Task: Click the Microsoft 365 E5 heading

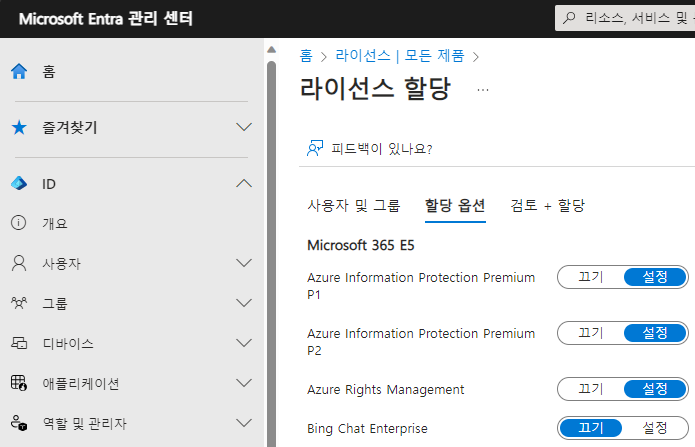Action: click(x=361, y=245)
